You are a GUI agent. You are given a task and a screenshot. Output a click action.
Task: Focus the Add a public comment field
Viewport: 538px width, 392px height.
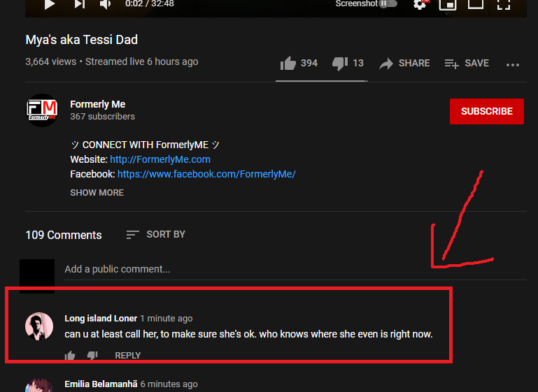point(295,269)
